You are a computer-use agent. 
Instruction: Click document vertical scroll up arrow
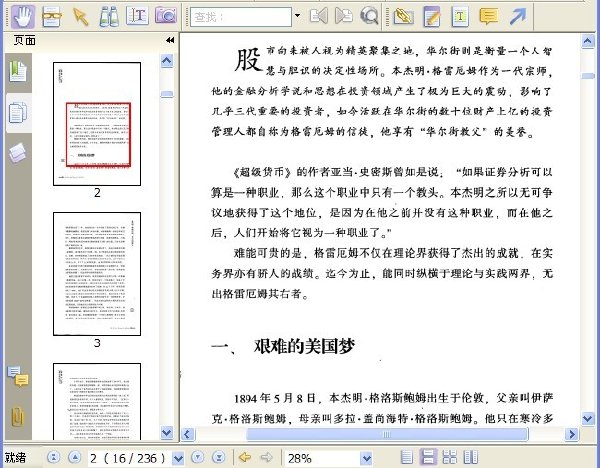pos(588,41)
